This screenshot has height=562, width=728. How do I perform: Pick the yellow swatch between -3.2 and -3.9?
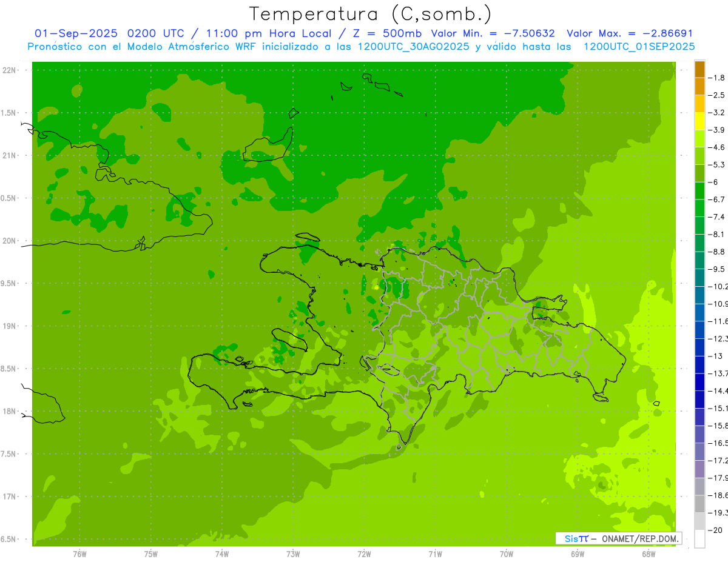click(699, 121)
